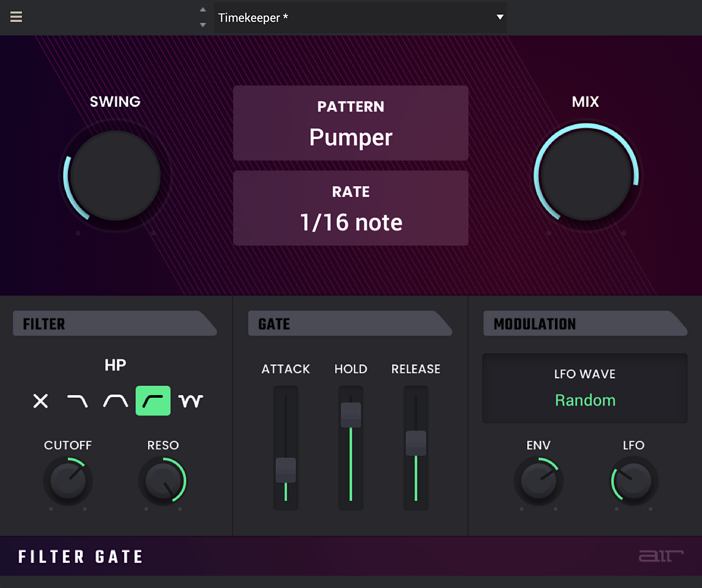Select the comb filter shape icon
702x588 pixels.
(x=191, y=401)
